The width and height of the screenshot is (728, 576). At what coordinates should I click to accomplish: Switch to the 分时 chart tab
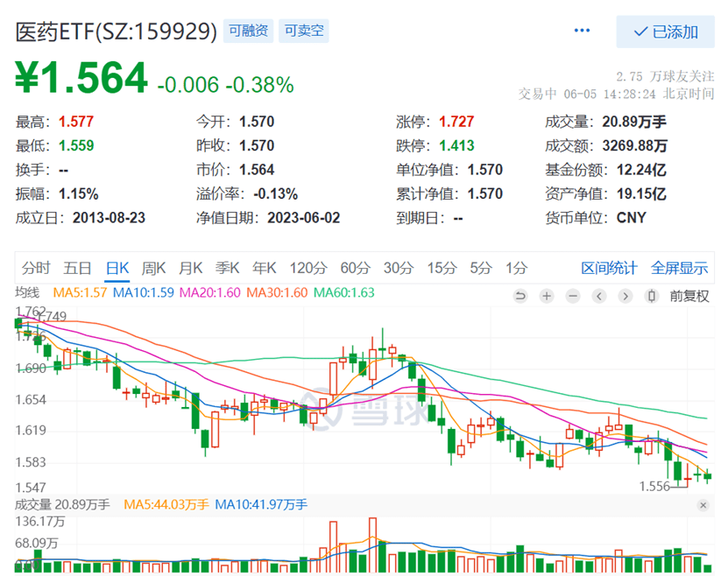coord(36,268)
